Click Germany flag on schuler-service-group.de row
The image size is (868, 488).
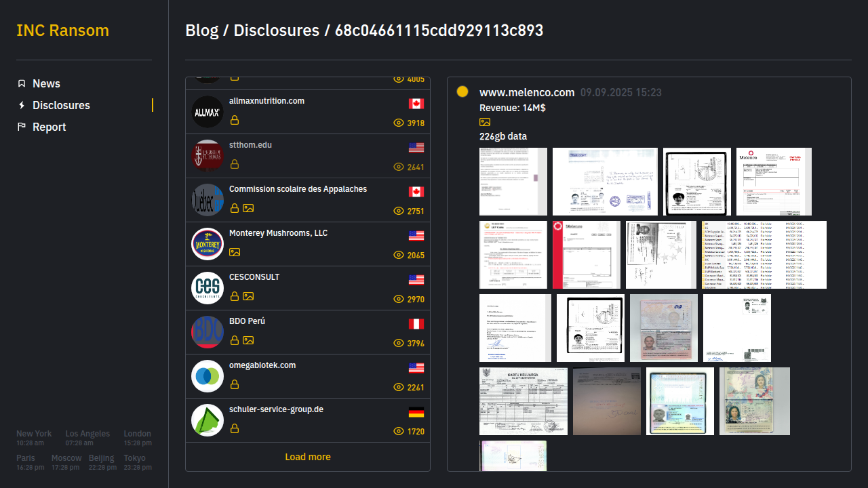(x=416, y=412)
